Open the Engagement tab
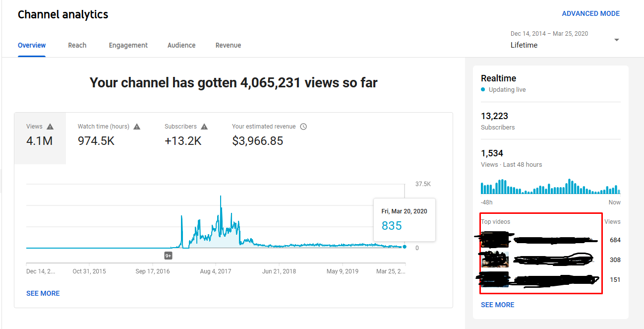 tap(128, 45)
